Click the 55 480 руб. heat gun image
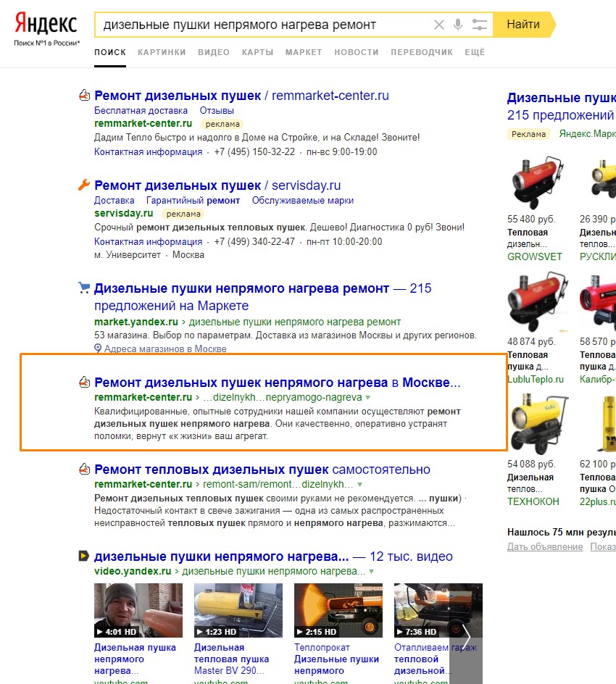The width and height of the screenshot is (616, 684). (538, 183)
